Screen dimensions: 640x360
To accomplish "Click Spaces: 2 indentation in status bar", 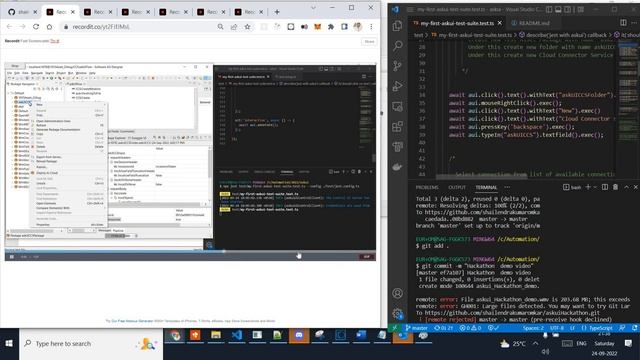I will pos(533,328).
